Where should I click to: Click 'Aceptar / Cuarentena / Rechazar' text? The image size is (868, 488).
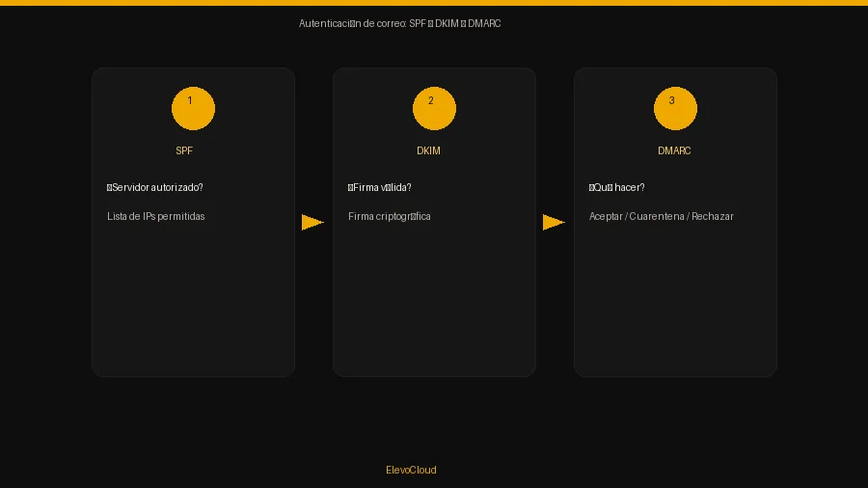point(661,216)
